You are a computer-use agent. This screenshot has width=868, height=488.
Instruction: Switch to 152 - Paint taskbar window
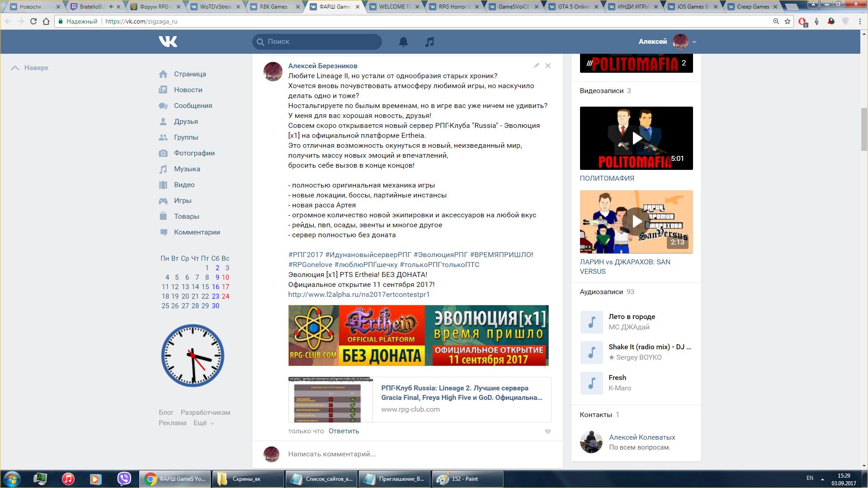(x=467, y=479)
